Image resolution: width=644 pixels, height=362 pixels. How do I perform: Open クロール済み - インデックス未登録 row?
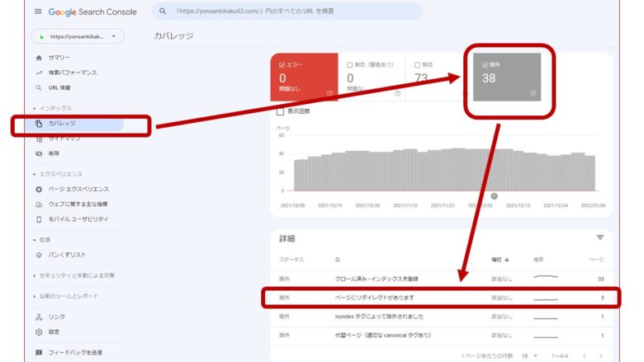[x=442, y=279]
